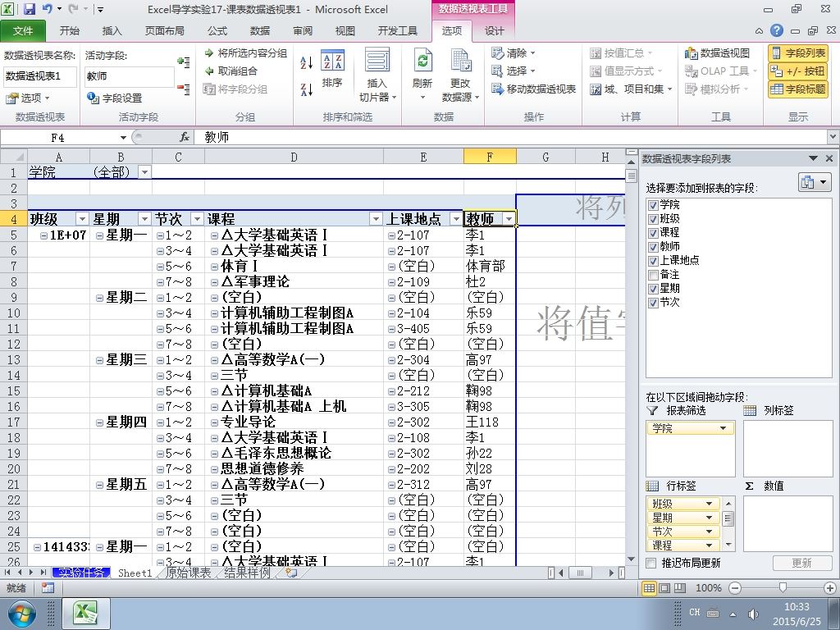Click Windows Start button
840x630 pixels.
tap(21, 614)
